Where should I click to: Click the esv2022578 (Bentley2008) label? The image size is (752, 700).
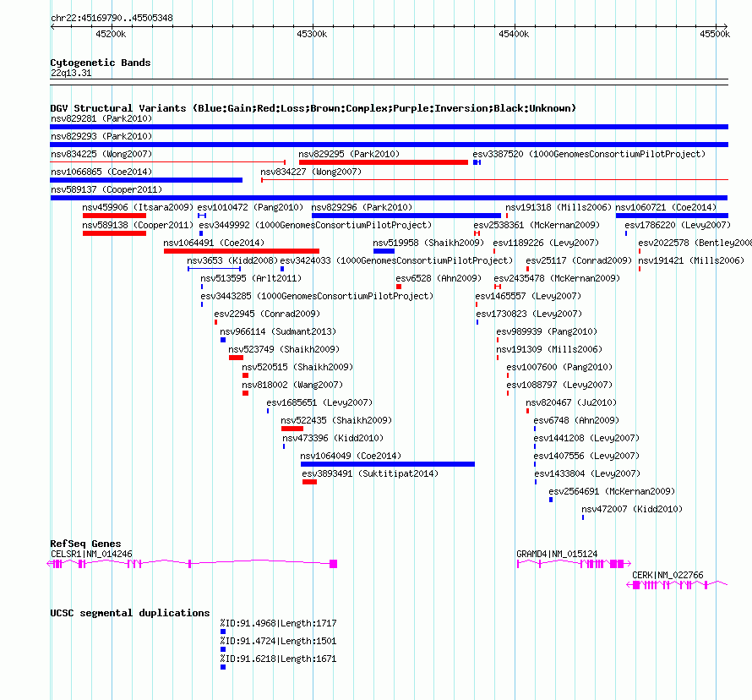tap(695, 243)
